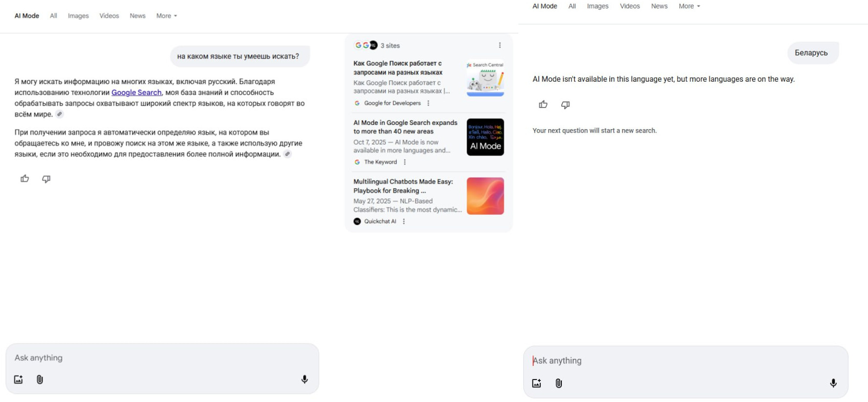Expand the More dropdown in left window
This screenshot has width=868, height=402.
point(167,16)
